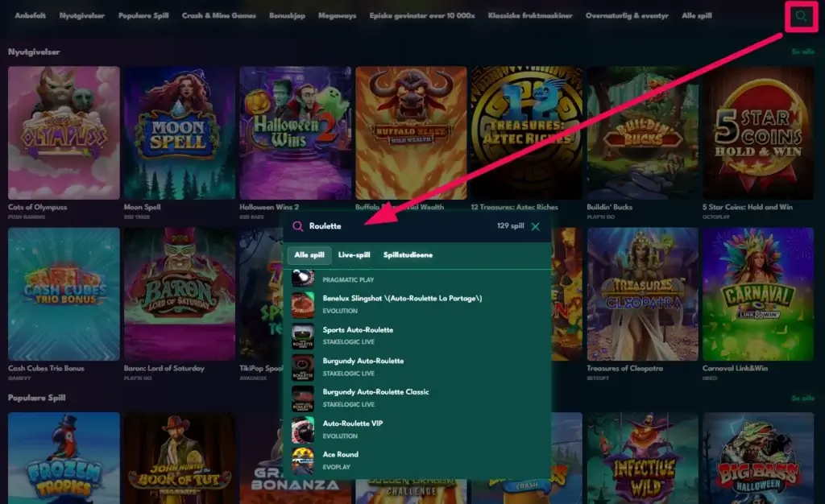Click the "Carnaval Link&Win" caption text
The image size is (825, 504).
[735, 369]
